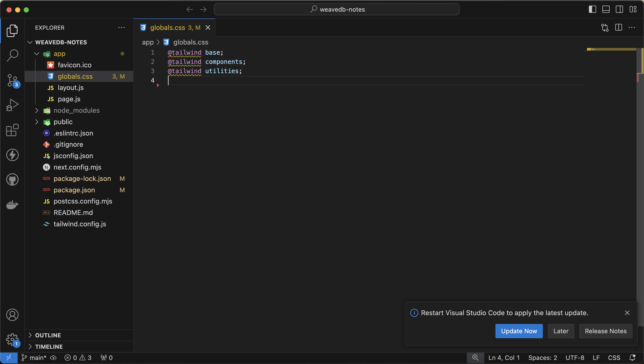Open tailwind.config.js in the explorer
This screenshot has width=644, height=364.
(x=79, y=224)
